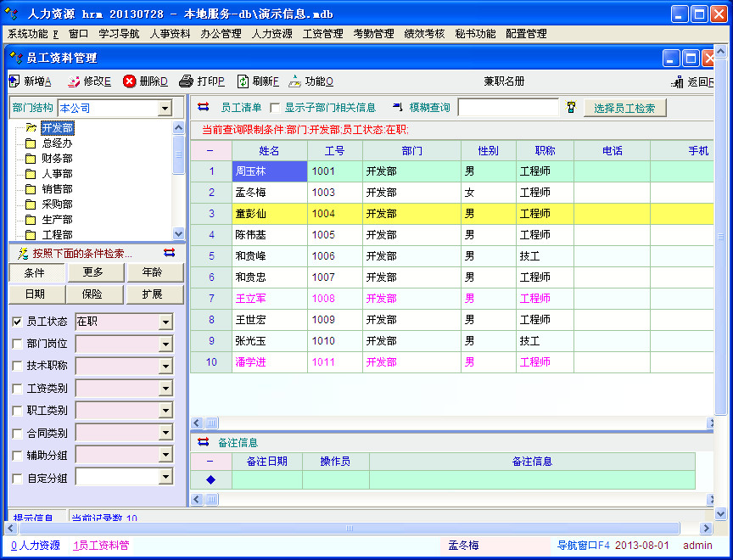Click the wand icon beside 按照下面的条件检索
The height and width of the screenshot is (560, 733).
pyautogui.click(x=23, y=254)
